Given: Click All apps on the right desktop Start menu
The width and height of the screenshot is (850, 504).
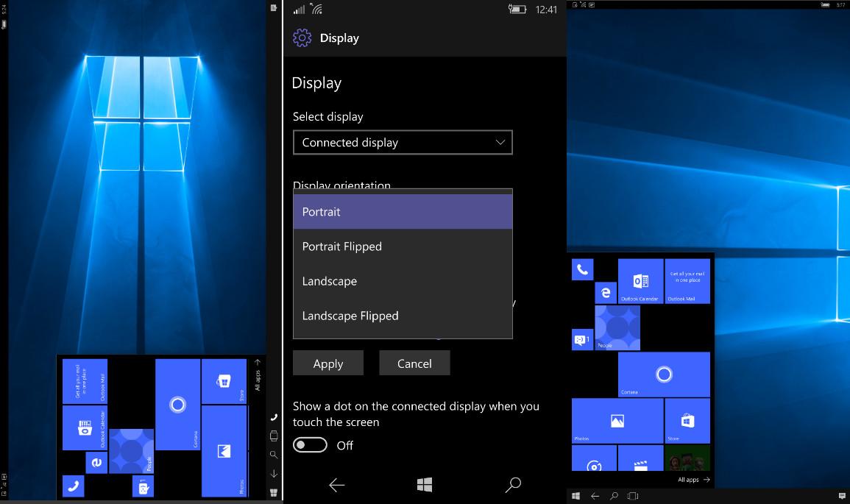Looking at the screenshot, I should tap(694, 480).
